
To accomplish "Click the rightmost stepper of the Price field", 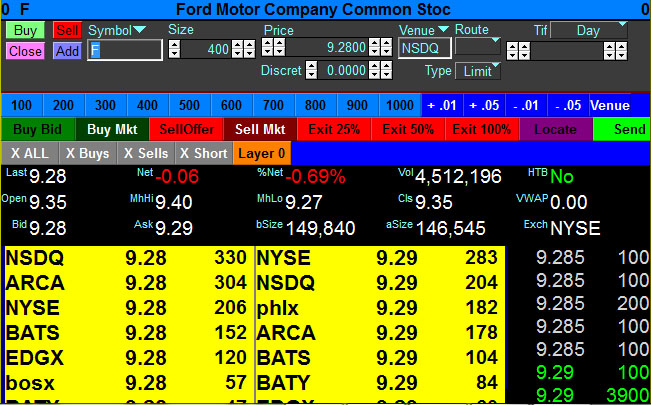I will pyautogui.click(x=387, y=47).
